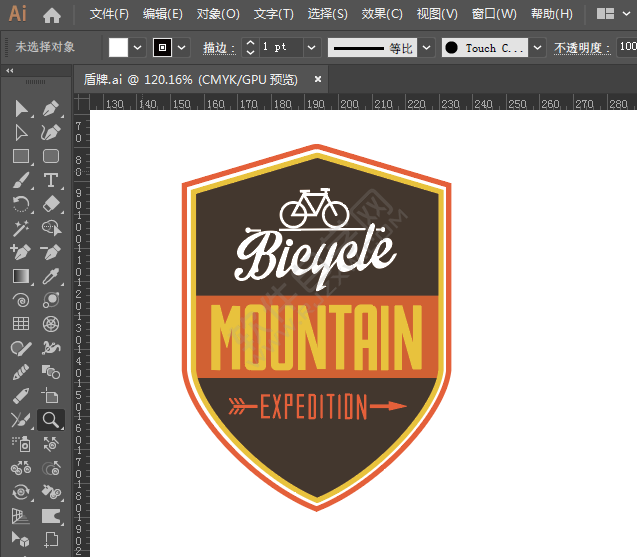This screenshot has width=637, height=557.
Task: Close the 盾牌.ai document tab
Action: (318, 79)
